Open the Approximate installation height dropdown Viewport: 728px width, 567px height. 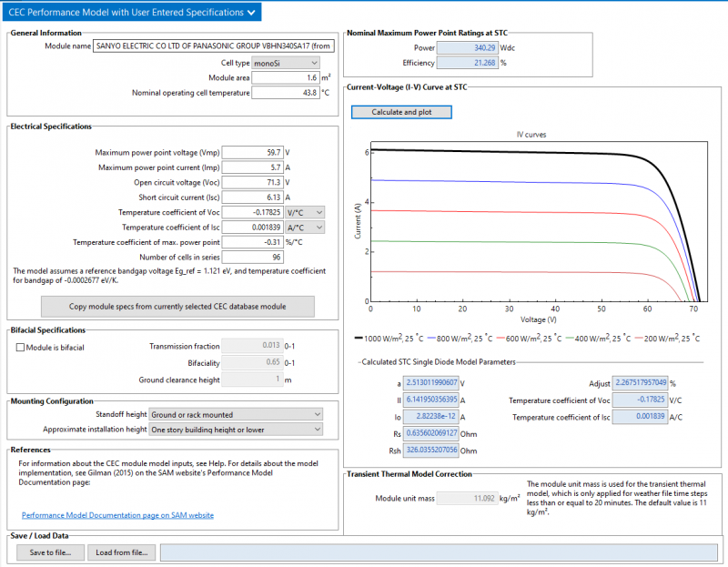click(236, 429)
